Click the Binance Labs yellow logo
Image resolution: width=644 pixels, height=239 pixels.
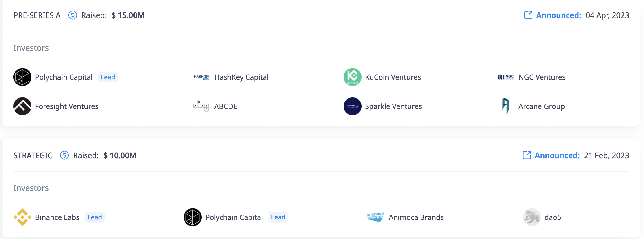[22, 217]
